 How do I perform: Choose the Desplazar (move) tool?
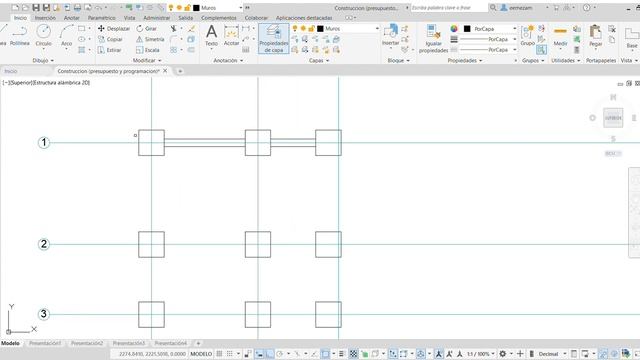(x=114, y=29)
